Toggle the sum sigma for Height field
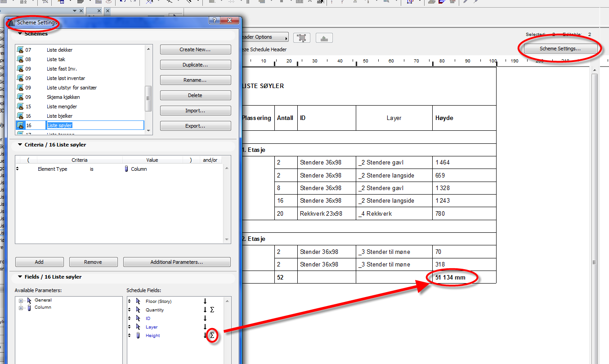This screenshot has width=609, height=364. (x=212, y=336)
